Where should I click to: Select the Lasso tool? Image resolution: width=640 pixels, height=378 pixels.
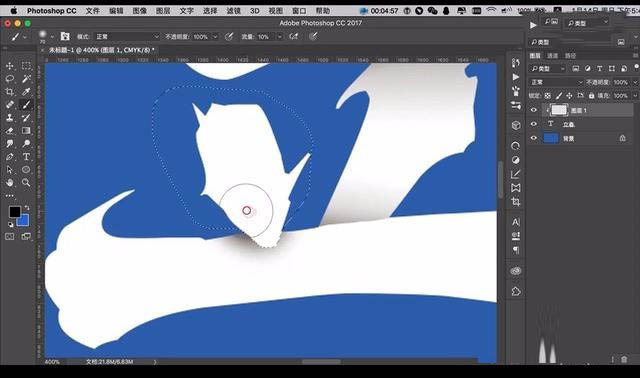[x=10, y=78]
